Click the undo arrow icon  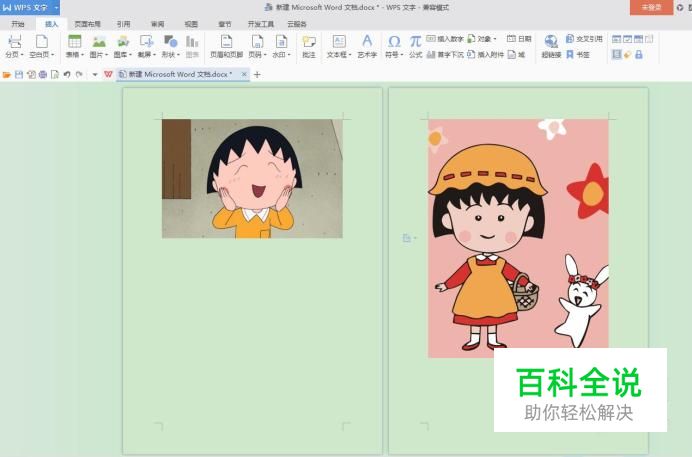[x=67, y=75]
